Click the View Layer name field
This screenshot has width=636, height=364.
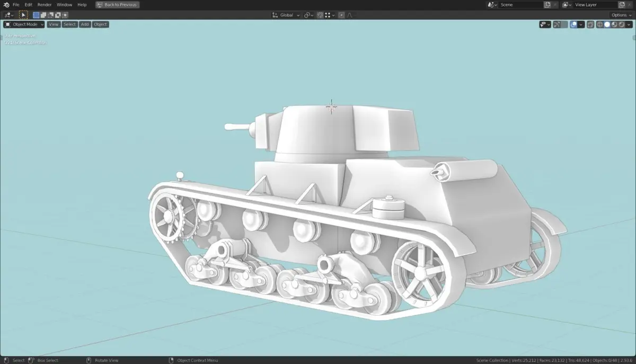595,5
